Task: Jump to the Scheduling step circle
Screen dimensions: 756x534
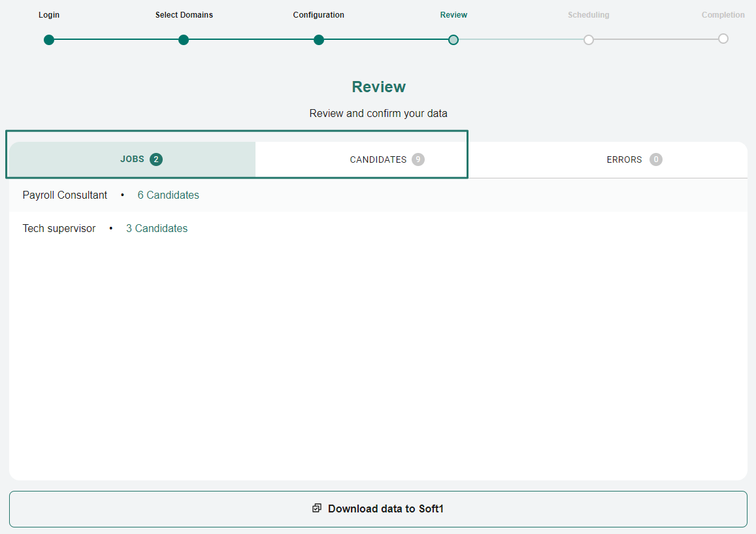Action: point(589,40)
